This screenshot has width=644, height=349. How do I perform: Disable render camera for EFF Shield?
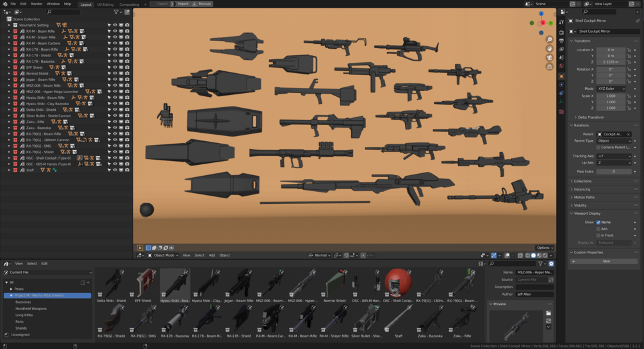pos(128,67)
